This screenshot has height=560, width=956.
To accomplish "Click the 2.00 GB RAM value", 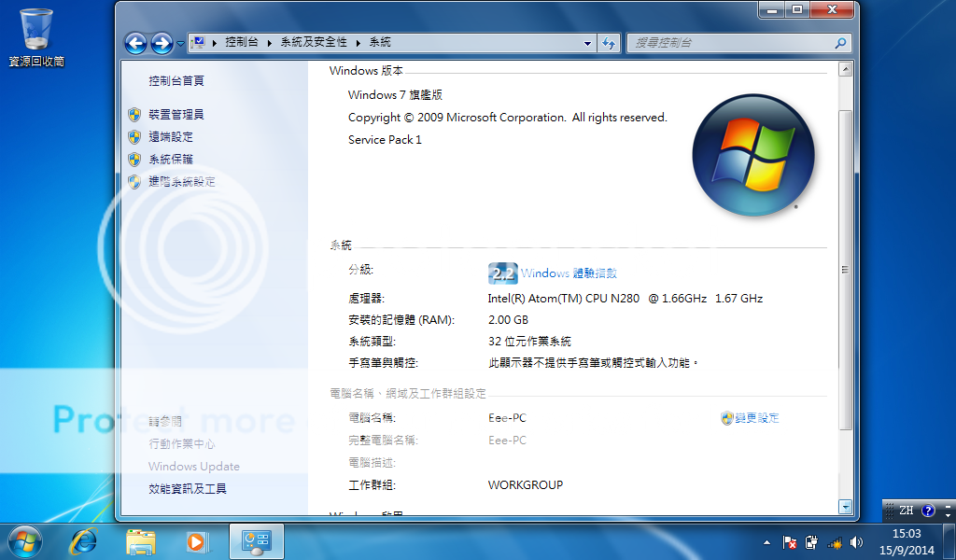I will click(508, 320).
